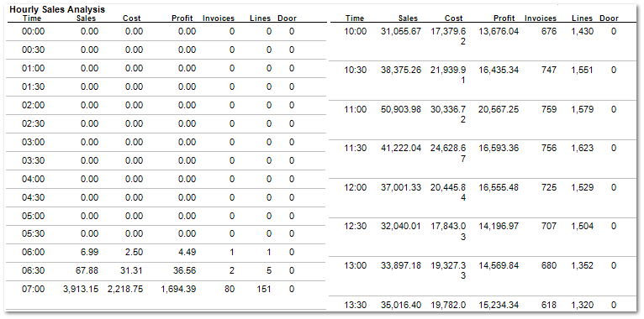Click profit value 20,567.25 at 11:00

pos(499,109)
